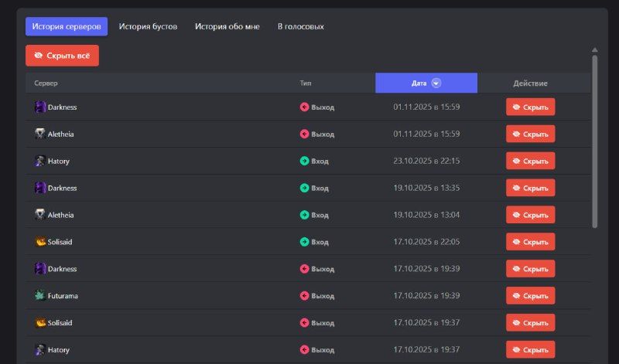Open the История обо мне tab
The image size is (619, 364).
(x=227, y=26)
